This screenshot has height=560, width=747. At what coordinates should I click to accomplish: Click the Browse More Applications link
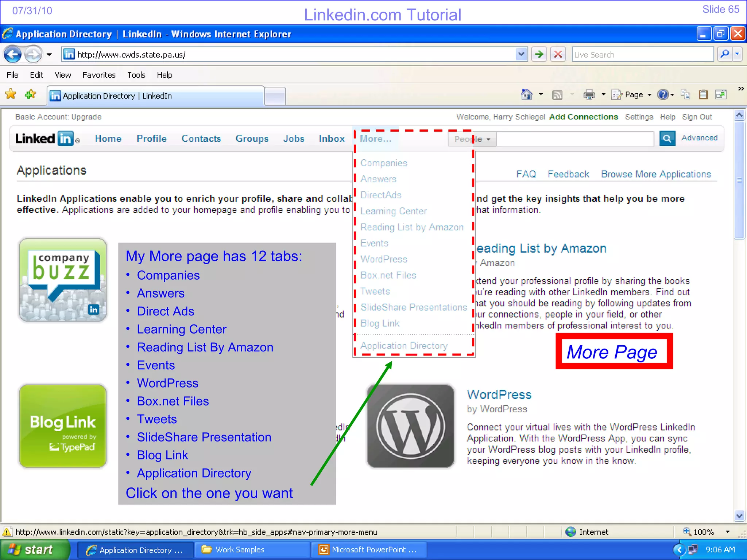[x=656, y=174]
